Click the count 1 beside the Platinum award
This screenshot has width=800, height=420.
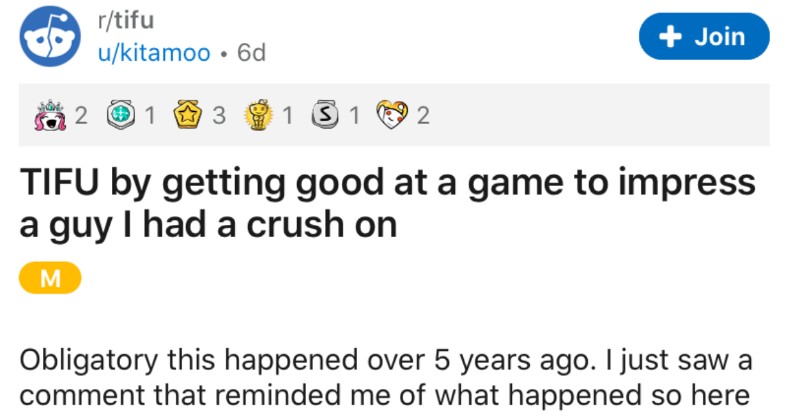150,117
